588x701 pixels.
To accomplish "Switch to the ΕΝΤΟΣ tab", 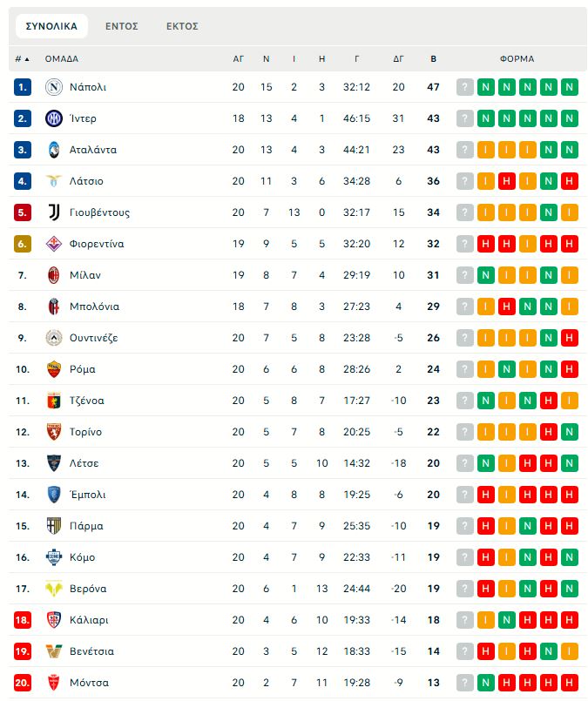I will [122, 26].
